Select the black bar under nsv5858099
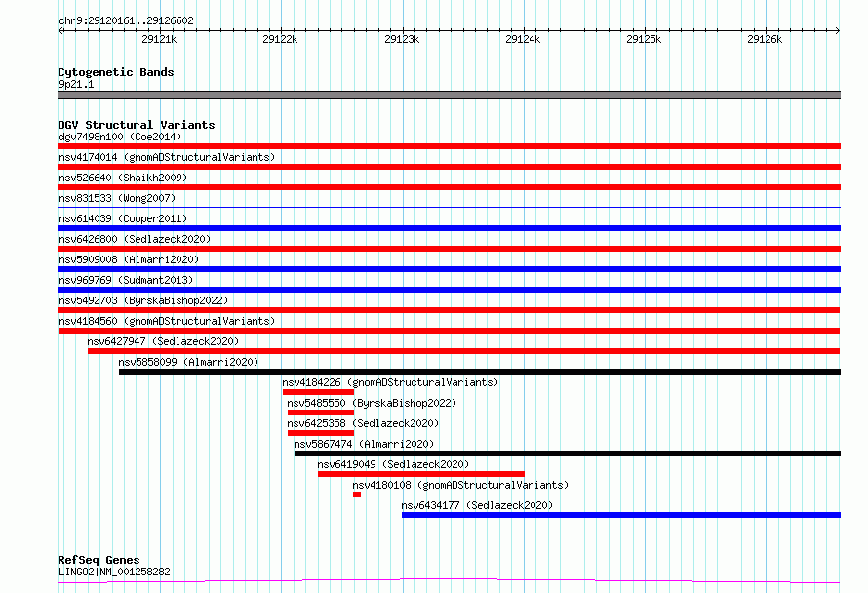The image size is (868, 593). tap(480, 372)
